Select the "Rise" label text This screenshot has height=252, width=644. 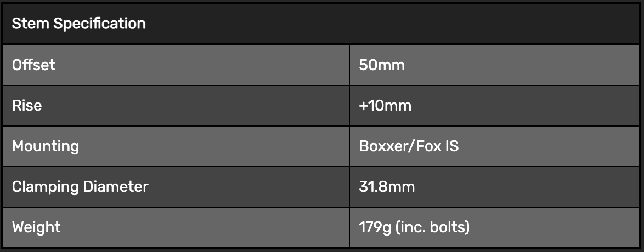tap(27, 106)
